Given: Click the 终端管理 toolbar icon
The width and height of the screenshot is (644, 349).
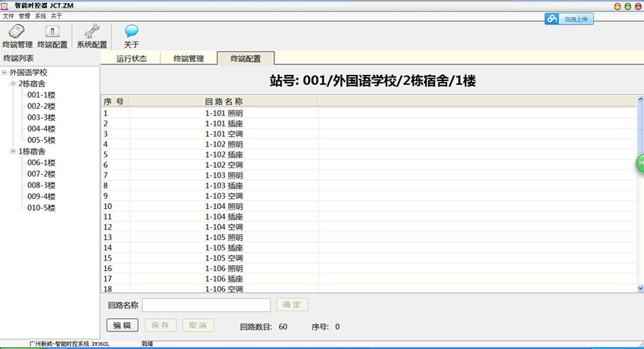Looking at the screenshot, I should coord(17,33).
